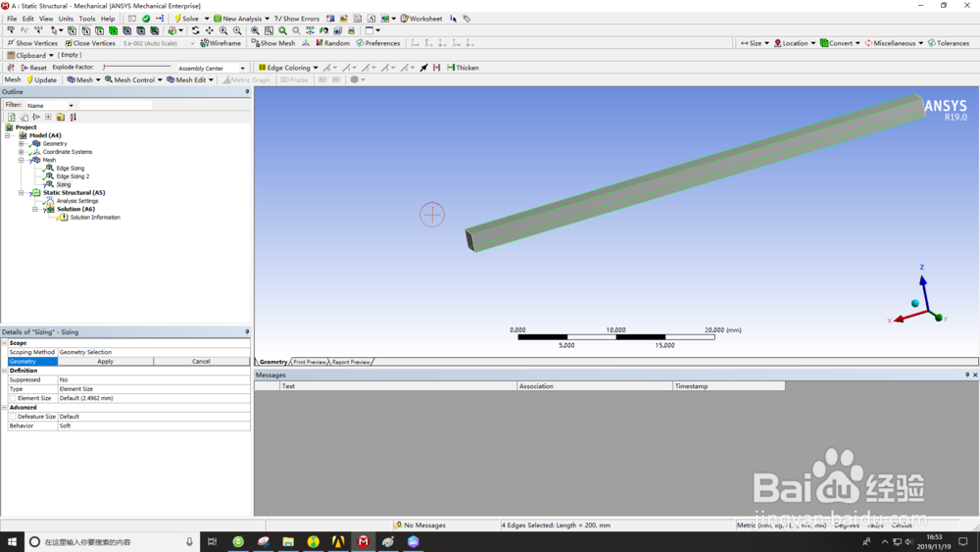Expand the Geometry tree node
This screenshot has width=980, height=552.
pyautogui.click(x=22, y=144)
